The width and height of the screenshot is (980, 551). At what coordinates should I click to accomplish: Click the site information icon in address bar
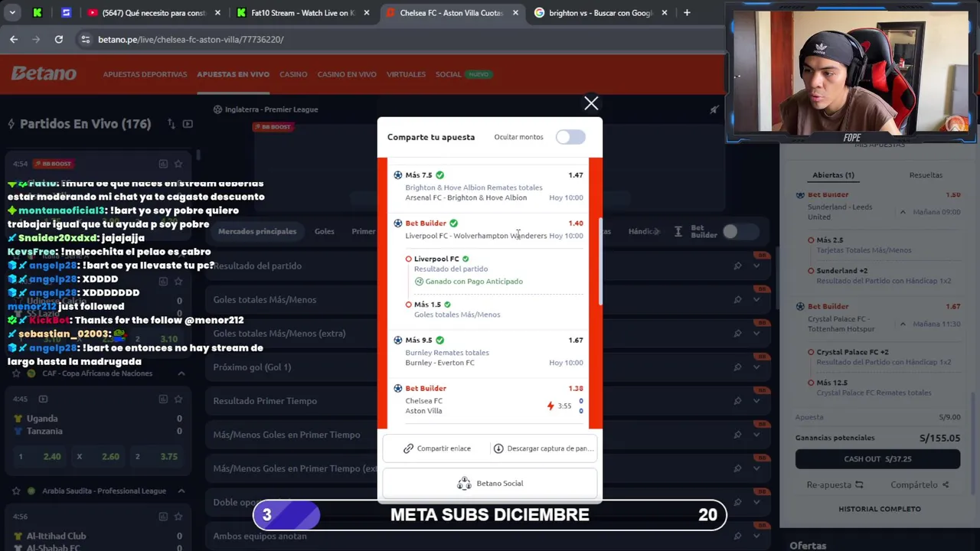[x=85, y=39]
